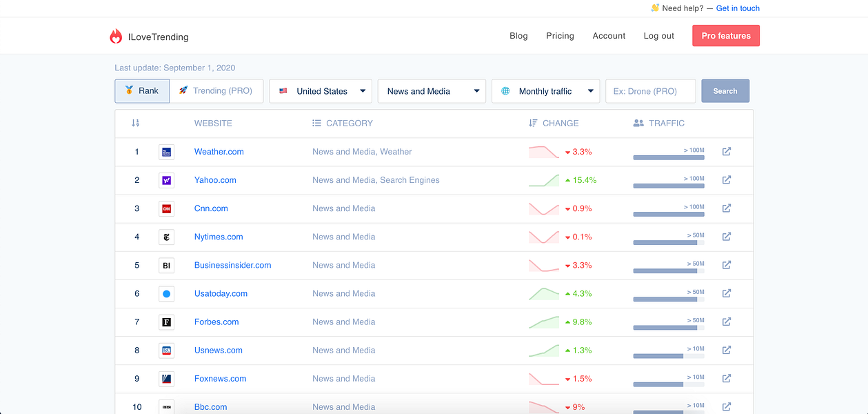868x414 pixels.
Task: Click the Businessinsider.com BI favicon
Action: point(166,265)
